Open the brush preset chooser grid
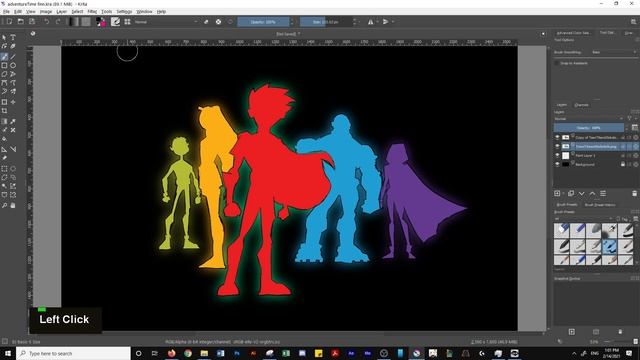The image size is (640, 360). pyautogui.click(x=127, y=22)
